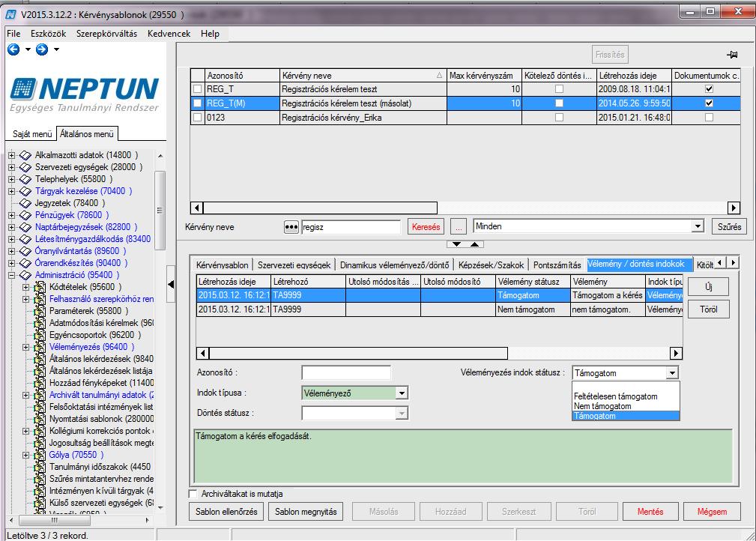Click the up triangle on the panel splitter
Screen dimensions: 756x541
coord(474,244)
